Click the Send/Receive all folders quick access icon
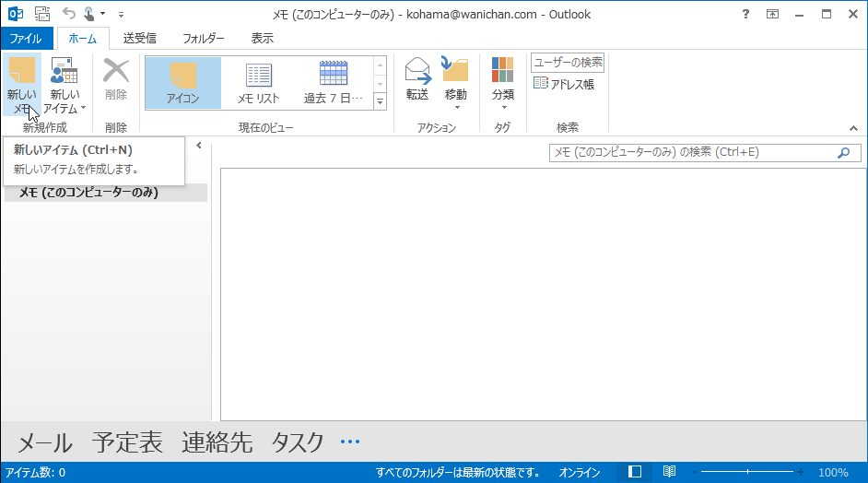Screen dimensions: 868x483 pyautogui.click(x=42, y=14)
